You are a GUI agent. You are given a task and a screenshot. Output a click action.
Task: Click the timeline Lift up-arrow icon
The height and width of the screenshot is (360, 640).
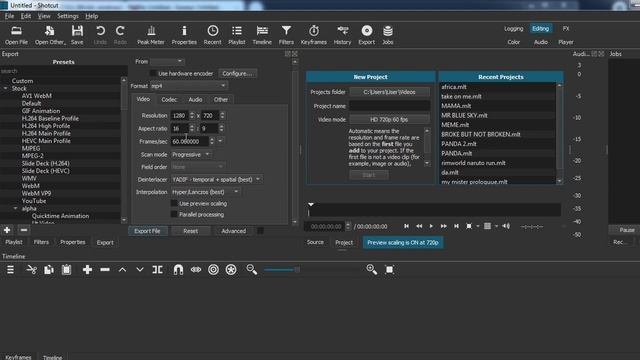click(x=122, y=269)
